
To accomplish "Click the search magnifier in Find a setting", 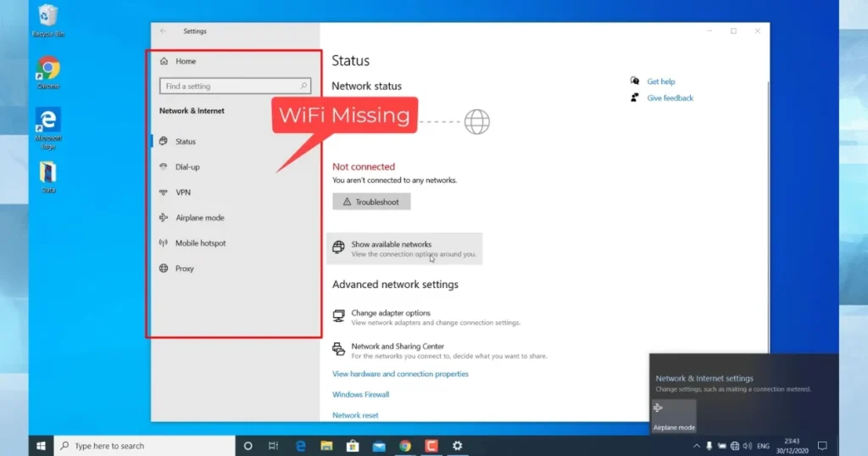I will 303,86.
